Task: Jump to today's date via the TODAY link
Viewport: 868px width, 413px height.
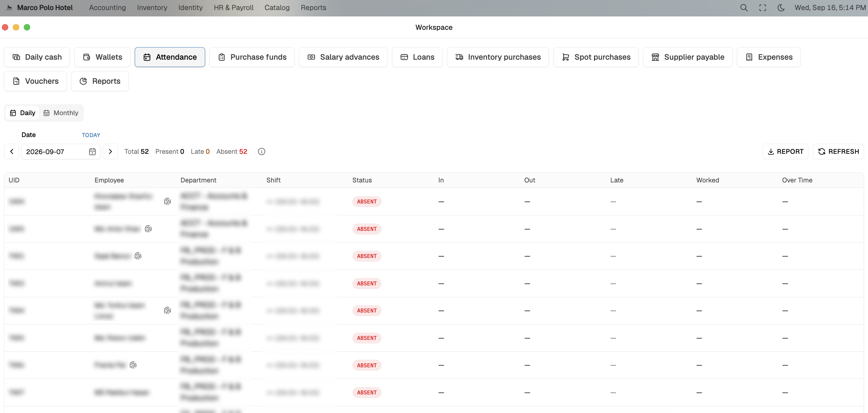Action: point(91,135)
